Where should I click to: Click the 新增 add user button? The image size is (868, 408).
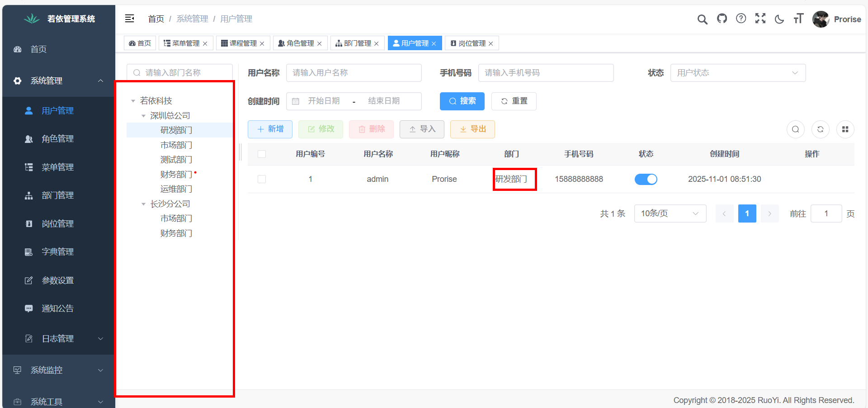tap(270, 129)
